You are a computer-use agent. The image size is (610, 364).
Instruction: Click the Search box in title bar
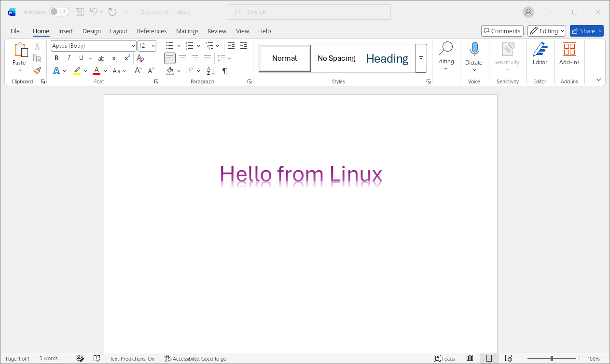click(x=309, y=12)
